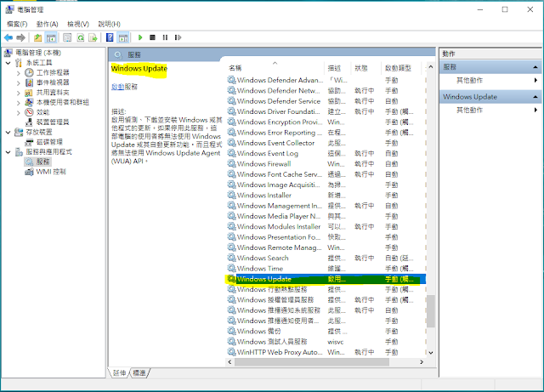Select the Windows Firewall service row
Screen dimensions: 544x392
click(326, 164)
